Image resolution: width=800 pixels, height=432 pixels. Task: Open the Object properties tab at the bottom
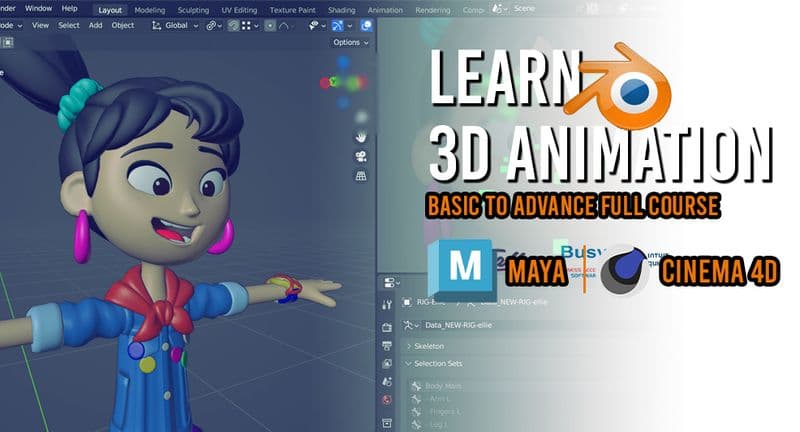[x=387, y=423]
